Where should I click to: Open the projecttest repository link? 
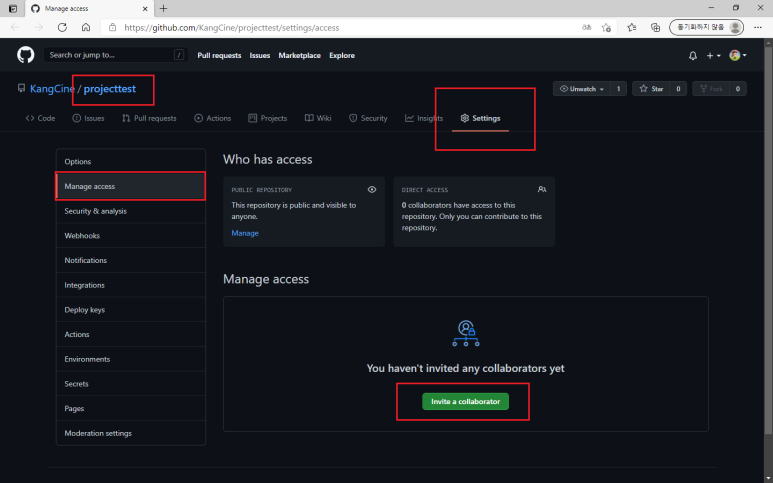(x=109, y=89)
